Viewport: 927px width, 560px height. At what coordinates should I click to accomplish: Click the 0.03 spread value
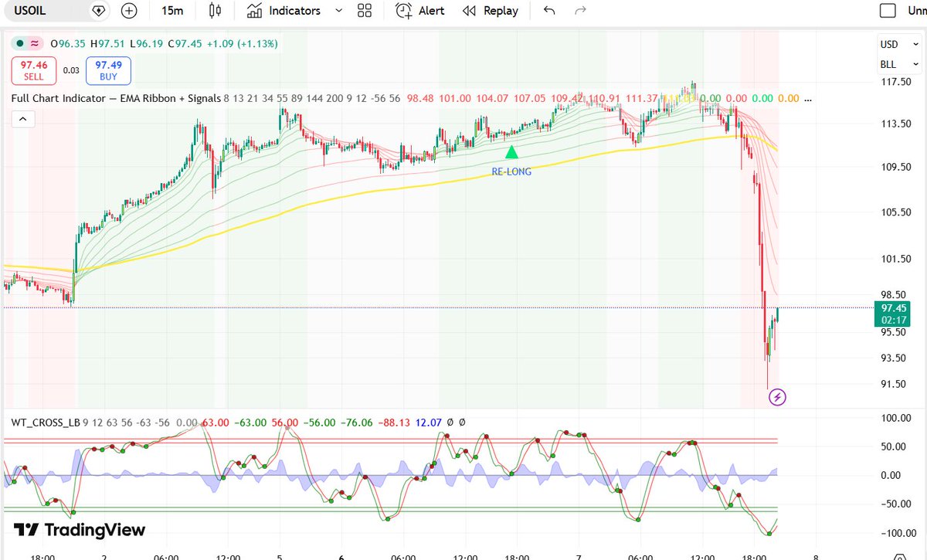[71, 70]
